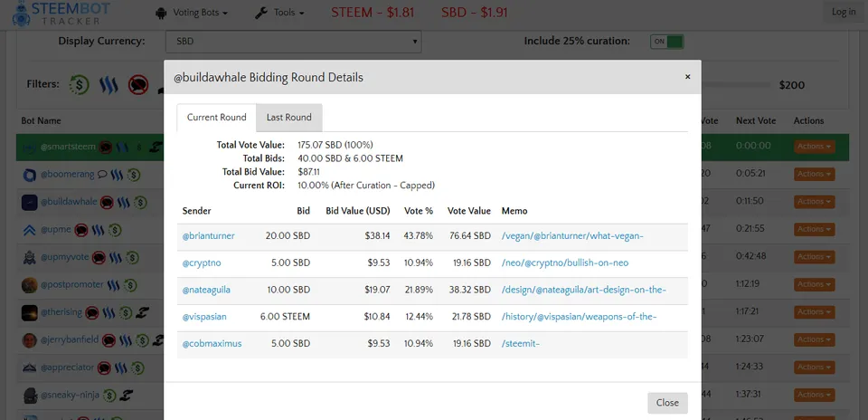Expand Actions for the @appreciator row

tap(815, 367)
